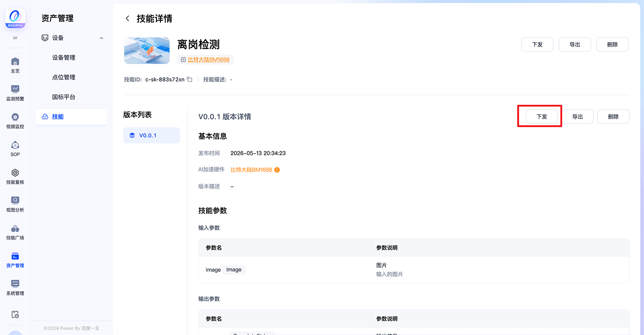Toggle the navigation rail collapse icon
644x335 pixels.
coord(15,38)
